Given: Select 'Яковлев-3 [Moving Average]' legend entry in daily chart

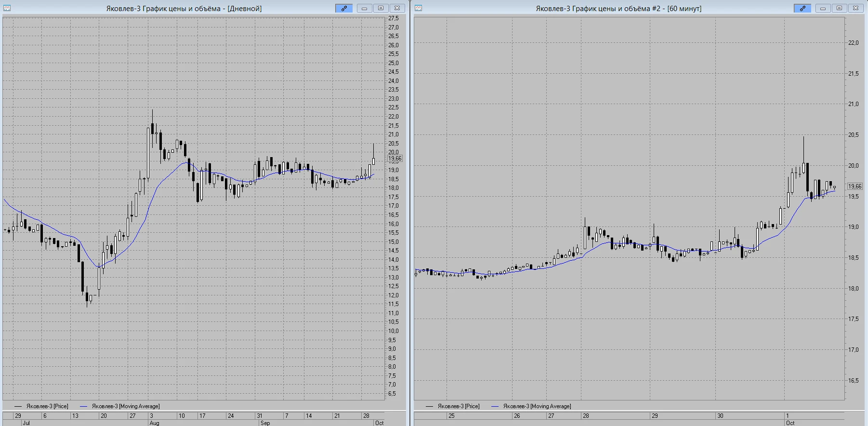Looking at the screenshot, I should click(x=126, y=406).
